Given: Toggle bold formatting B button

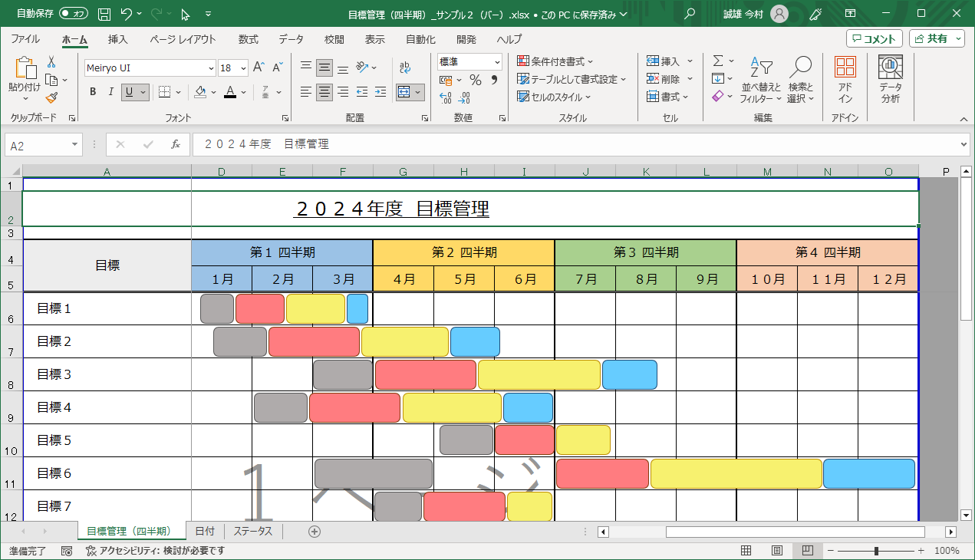Looking at the screenshot, I should [93, 92].
